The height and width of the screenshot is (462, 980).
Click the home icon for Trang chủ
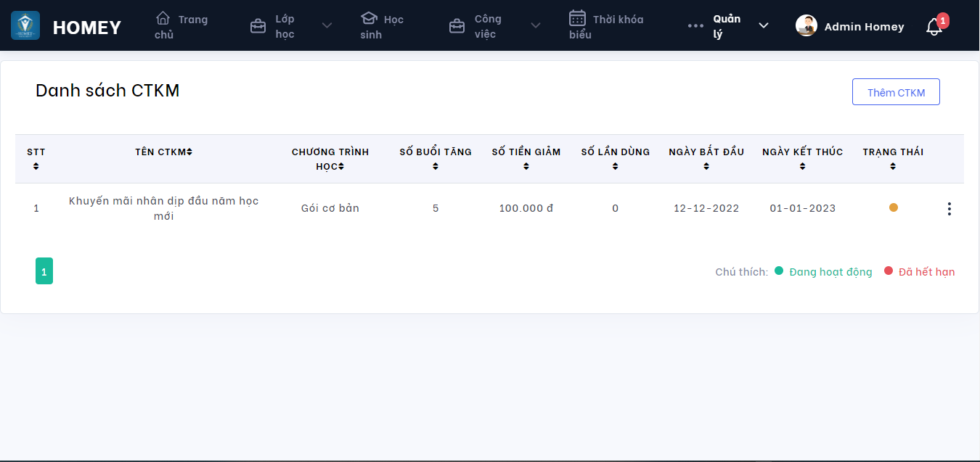point(163,18)
